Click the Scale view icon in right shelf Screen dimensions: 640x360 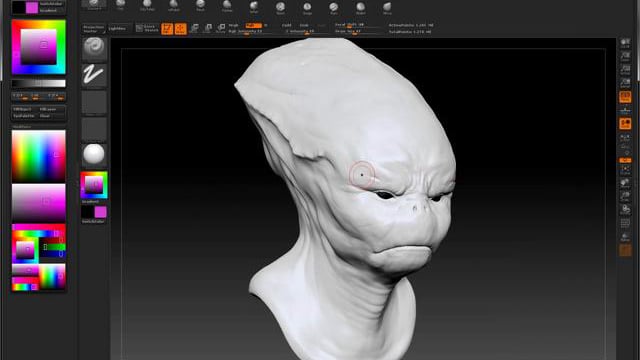625,196
